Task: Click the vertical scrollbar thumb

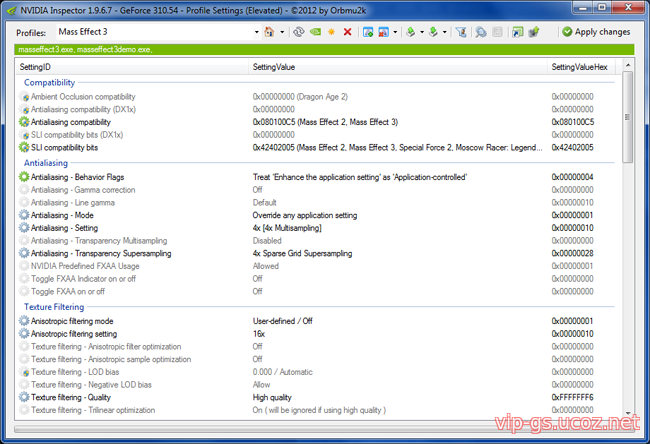Action: pyautogui.click(x=628, y=117)
